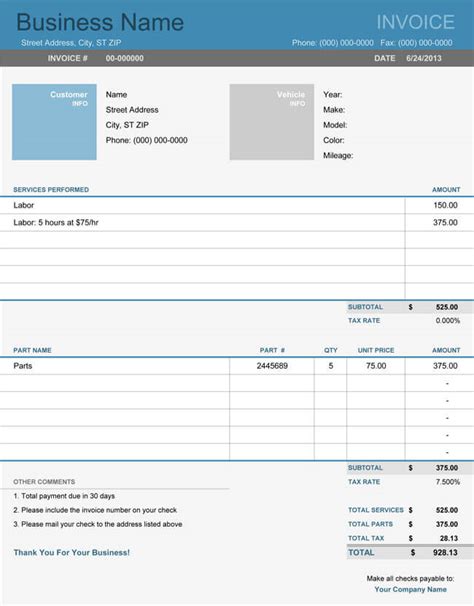Viewport: 474px width, 606px height.
Task: Click the date value 6/24/2013
Action: point(424,58)
